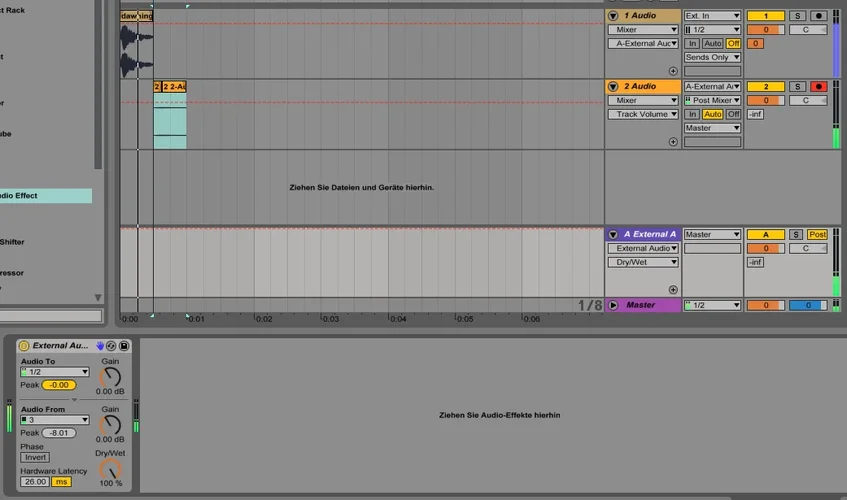Click the browser scroll down arrow
This screenshot has width=847, height=500.
pos(98,298)
